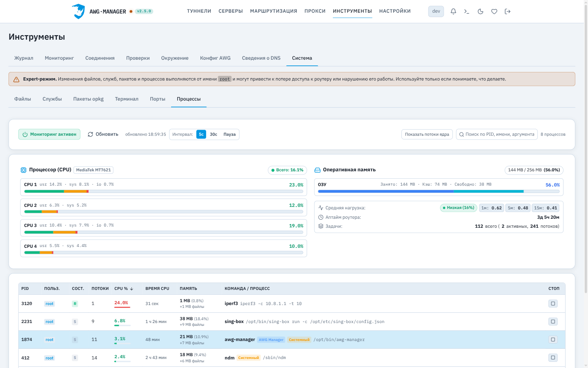Toggle the Мониторинг активен button
Image resolution: width=588 pixels, height=368 pixels.
point(49,134)
